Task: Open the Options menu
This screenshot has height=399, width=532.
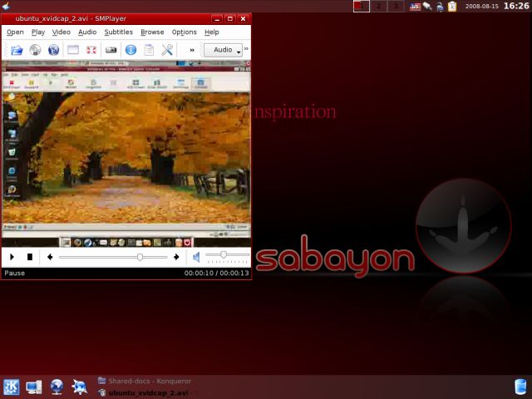Action: [x=184, y=32]
